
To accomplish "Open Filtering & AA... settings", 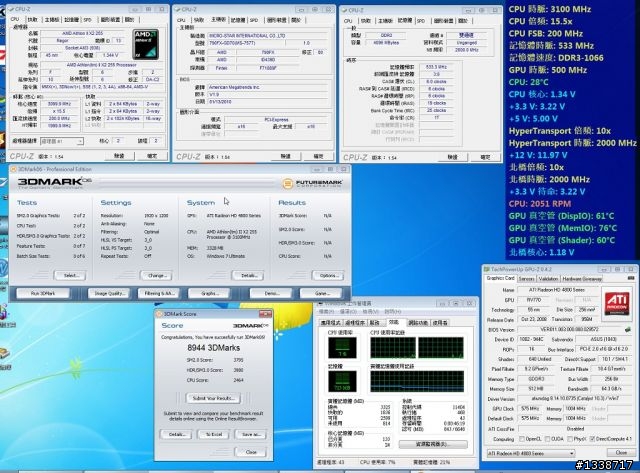I will point(159,293).
